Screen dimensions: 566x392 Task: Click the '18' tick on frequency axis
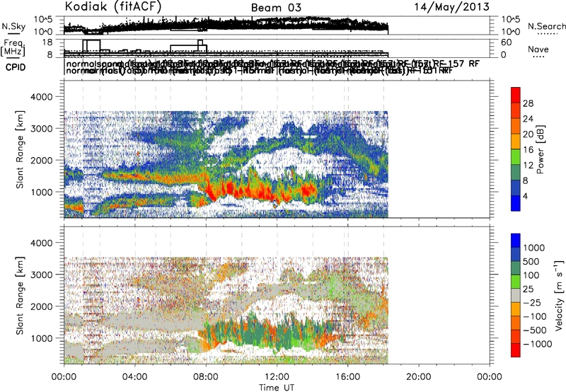click(x=47, y=42)
